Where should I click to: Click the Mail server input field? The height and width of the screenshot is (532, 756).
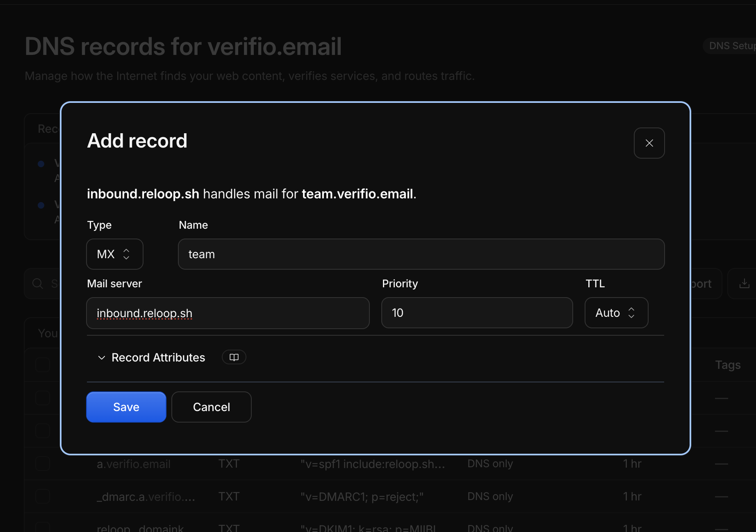228,313
